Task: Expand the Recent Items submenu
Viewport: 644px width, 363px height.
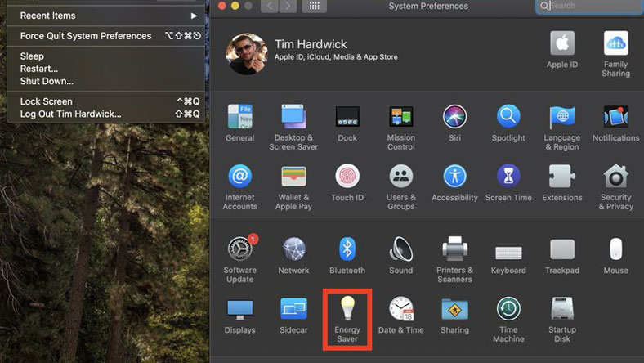Action: [105, 16]
